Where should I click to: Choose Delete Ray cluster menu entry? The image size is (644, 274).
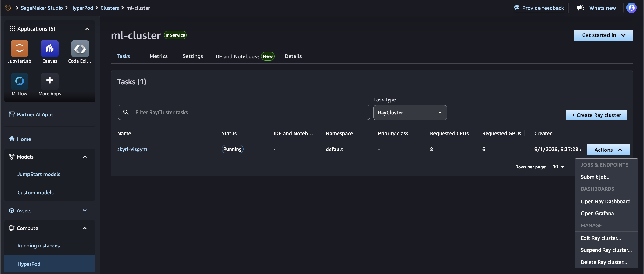(604, 262)
